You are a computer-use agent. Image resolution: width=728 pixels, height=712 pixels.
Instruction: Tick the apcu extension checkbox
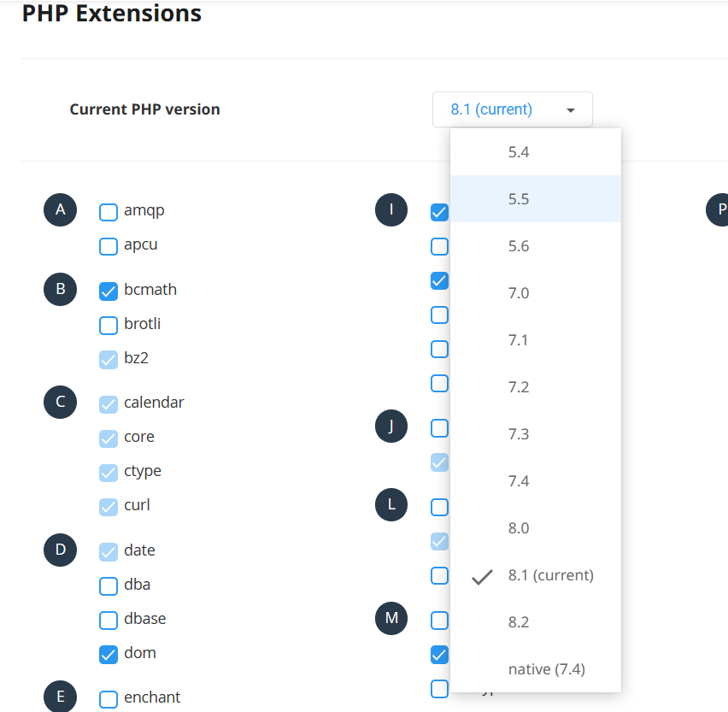tap(109, 246)
